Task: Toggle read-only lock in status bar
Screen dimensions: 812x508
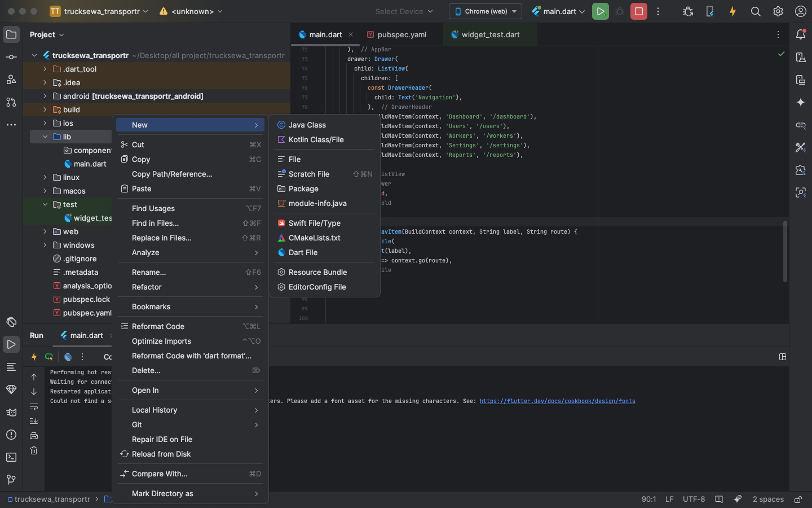Action: (798, 499)
